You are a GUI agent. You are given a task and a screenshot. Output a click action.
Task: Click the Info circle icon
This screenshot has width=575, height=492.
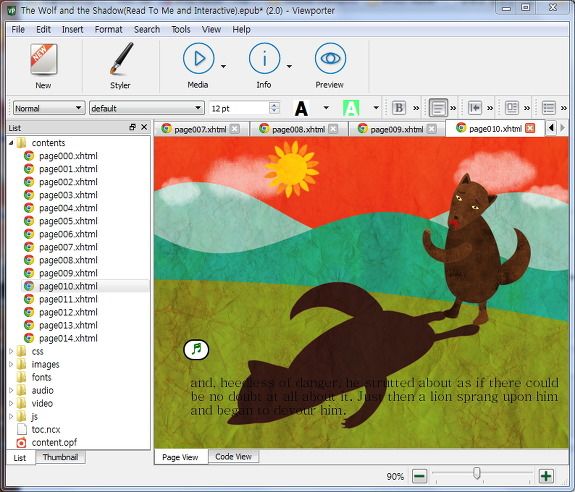coord(264,58)
